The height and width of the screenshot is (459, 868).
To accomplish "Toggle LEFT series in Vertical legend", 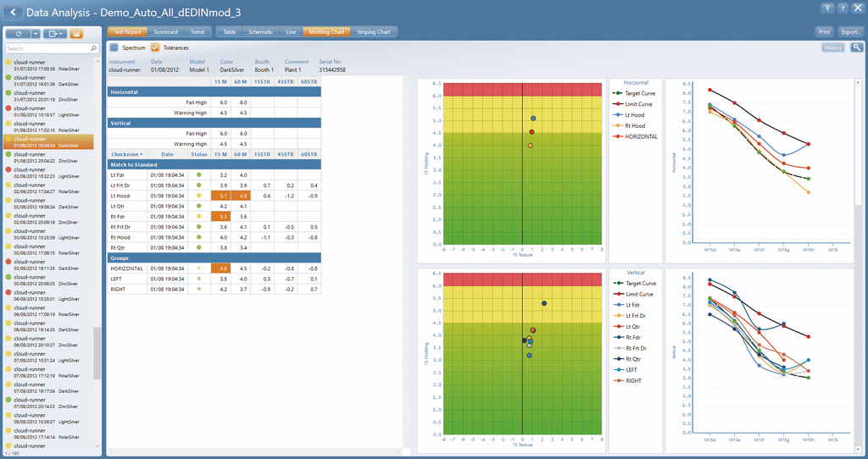I will point(625,370).
